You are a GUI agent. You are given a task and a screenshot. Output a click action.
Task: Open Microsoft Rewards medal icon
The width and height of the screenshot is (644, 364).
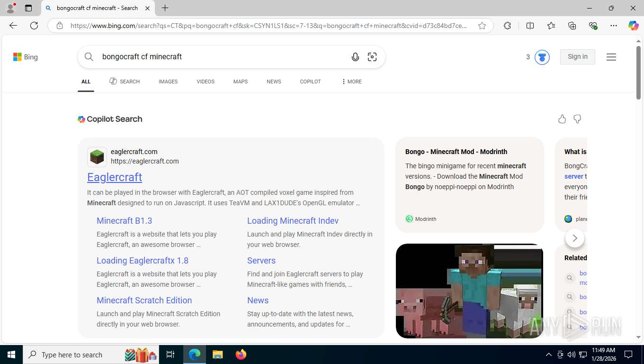542,57
